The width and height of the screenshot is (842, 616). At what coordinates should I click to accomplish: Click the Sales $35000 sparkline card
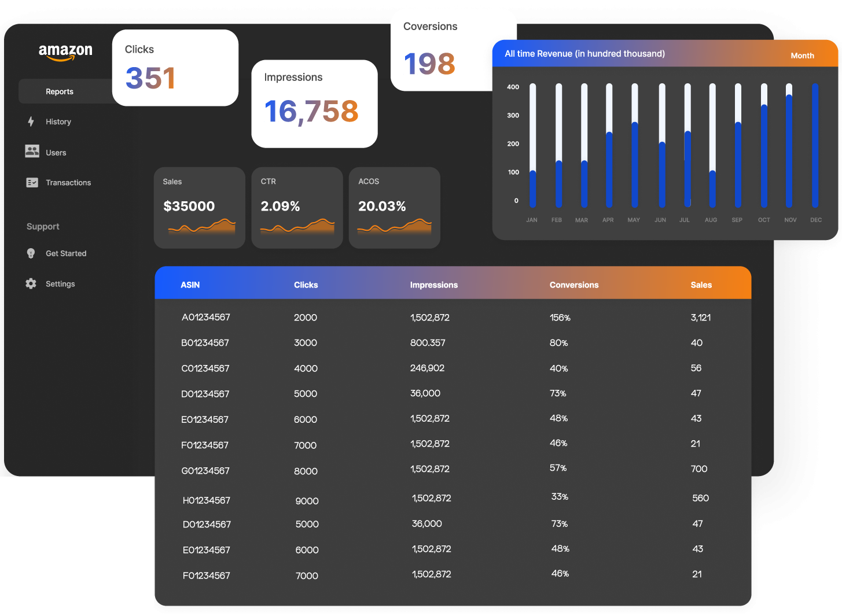coord(199,208)
